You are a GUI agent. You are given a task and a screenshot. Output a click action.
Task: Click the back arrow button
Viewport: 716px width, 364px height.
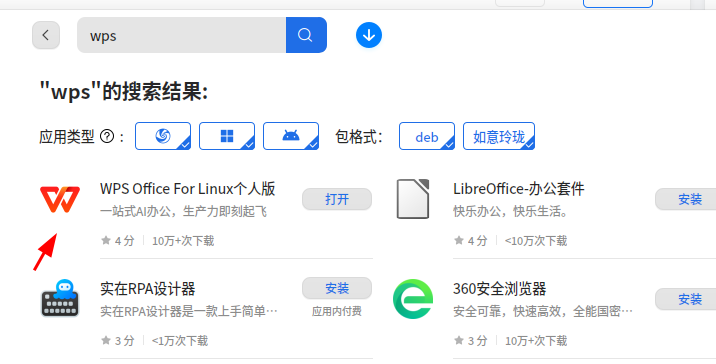point(46,35)
